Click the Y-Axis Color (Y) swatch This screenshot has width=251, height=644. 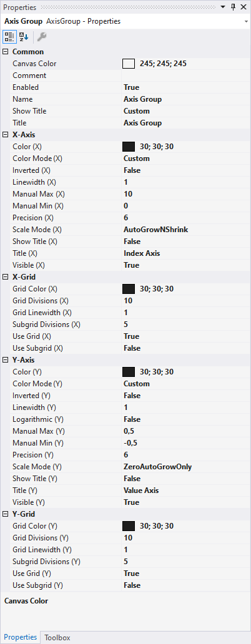click(129, 372)
